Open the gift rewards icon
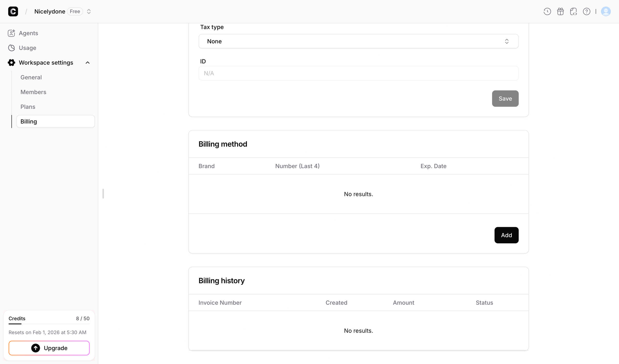Image resolution: width=619 pixels, height=364 pixels. (x=560, y=11)
